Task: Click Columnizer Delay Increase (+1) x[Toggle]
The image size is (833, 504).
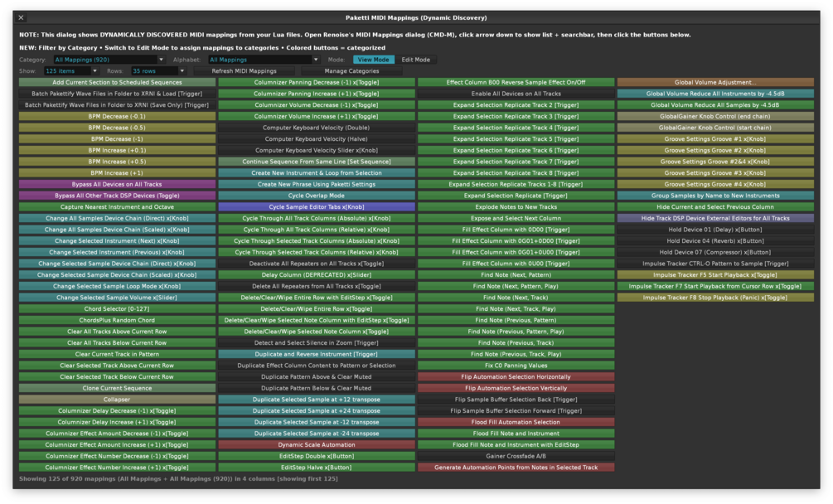Action: pyautogui.click(x=118, y=422)
